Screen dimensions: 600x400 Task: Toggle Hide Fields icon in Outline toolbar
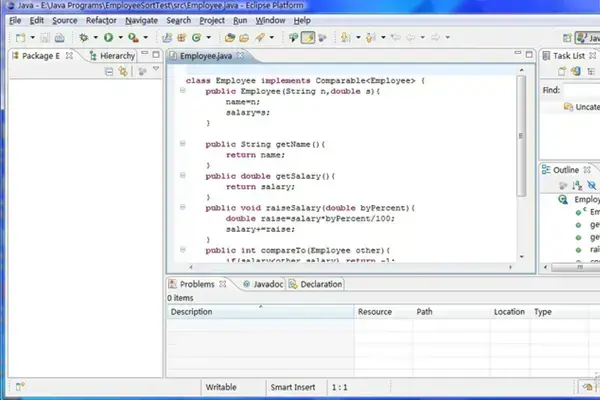(592, 186)
